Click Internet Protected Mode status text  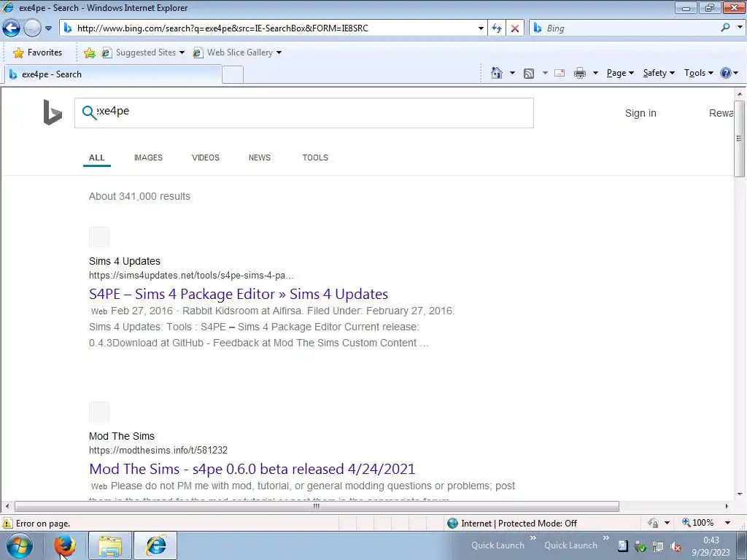click(x=519, y=524)
